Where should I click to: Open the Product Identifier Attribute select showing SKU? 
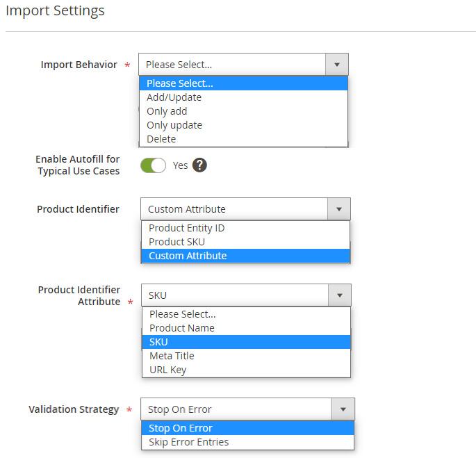click(246, 295)
